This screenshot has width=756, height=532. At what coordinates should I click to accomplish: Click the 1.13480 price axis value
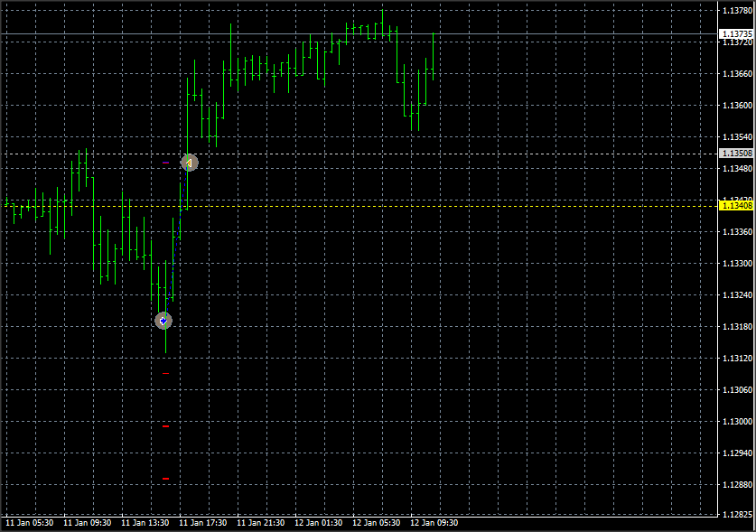pos(737,168)
